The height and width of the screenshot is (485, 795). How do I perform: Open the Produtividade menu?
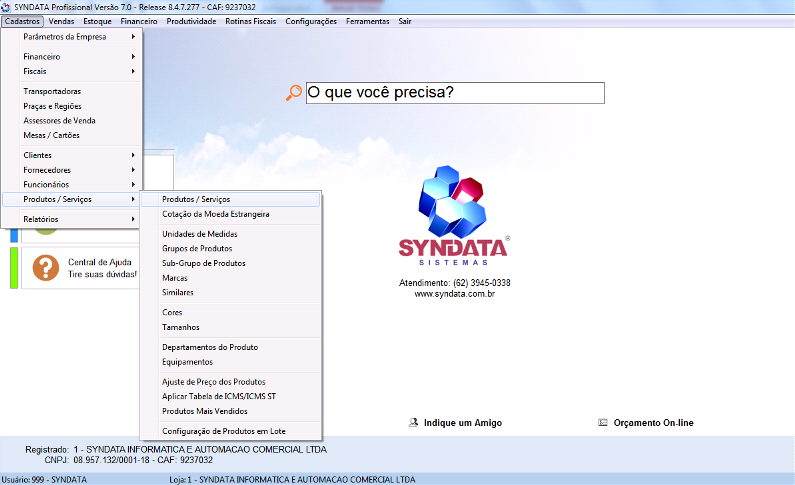[x=191, y=21]
